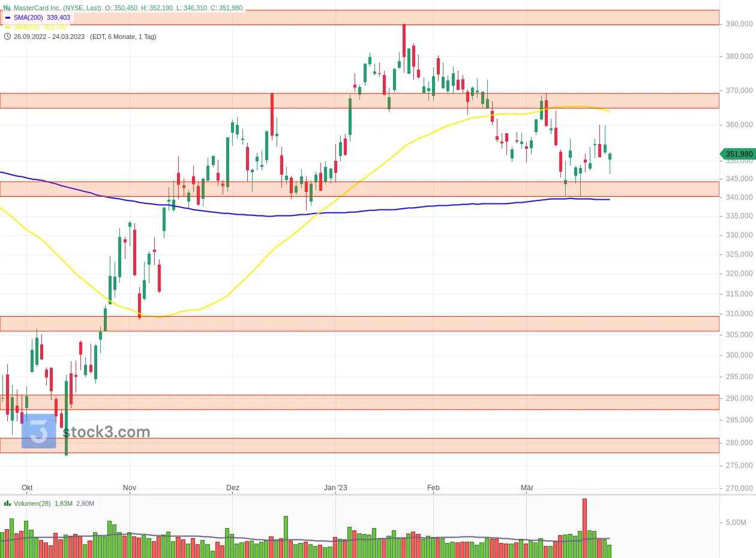Image resolution: width=756 pixels, height=558 pixels.
Task: Click the candlestick icon beside MasterCard Inc.
Action: point(7,8)
